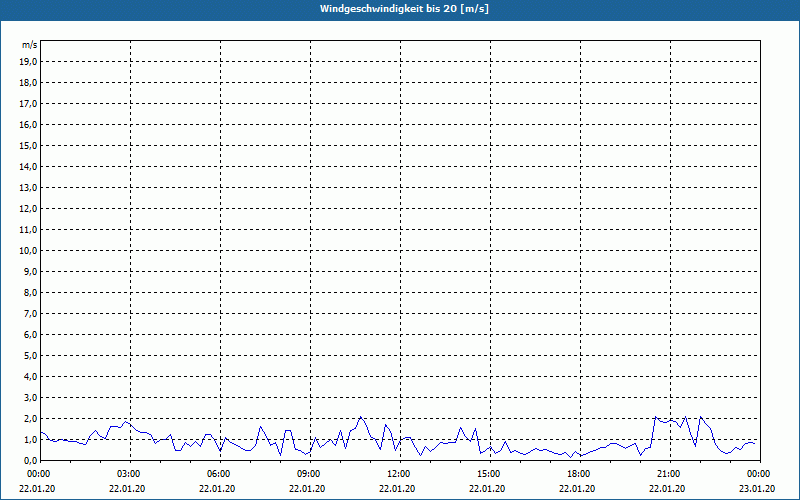
Task: Click the 22.01.20 date under 21:00
Action: point(667,489)
